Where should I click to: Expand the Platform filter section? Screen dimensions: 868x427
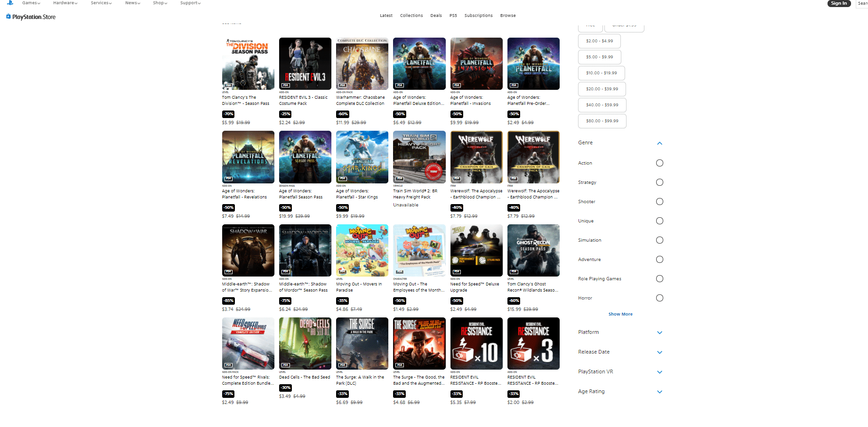(x=659, y=332)
